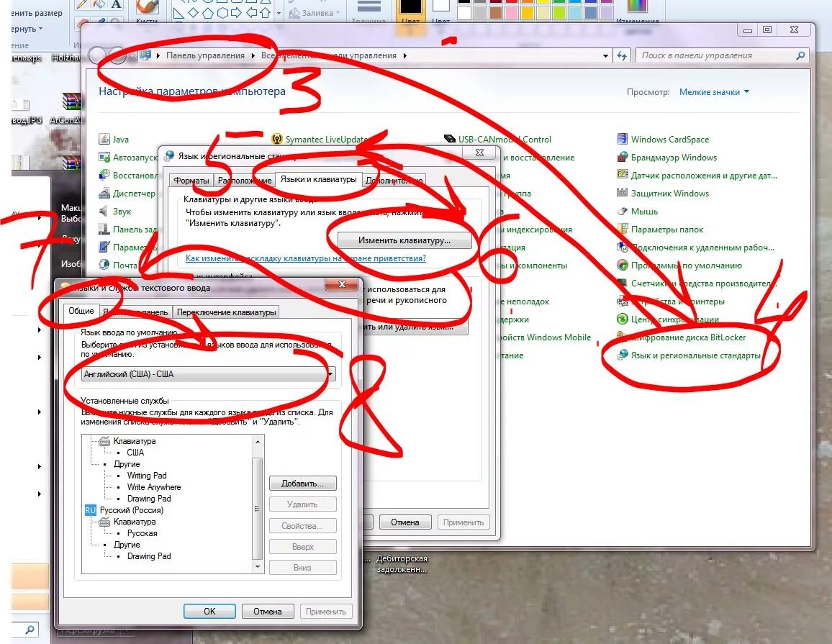Open the Java control panel item
The height and width of the screenshot is (644, 832).
114,140
